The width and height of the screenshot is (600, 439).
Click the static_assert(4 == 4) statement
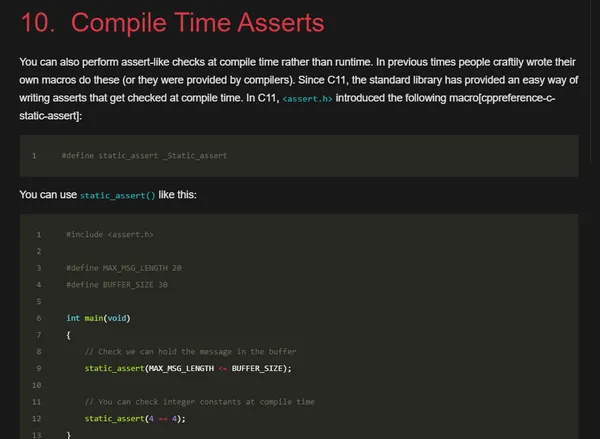pyautogui.click(x=135, y=418)
